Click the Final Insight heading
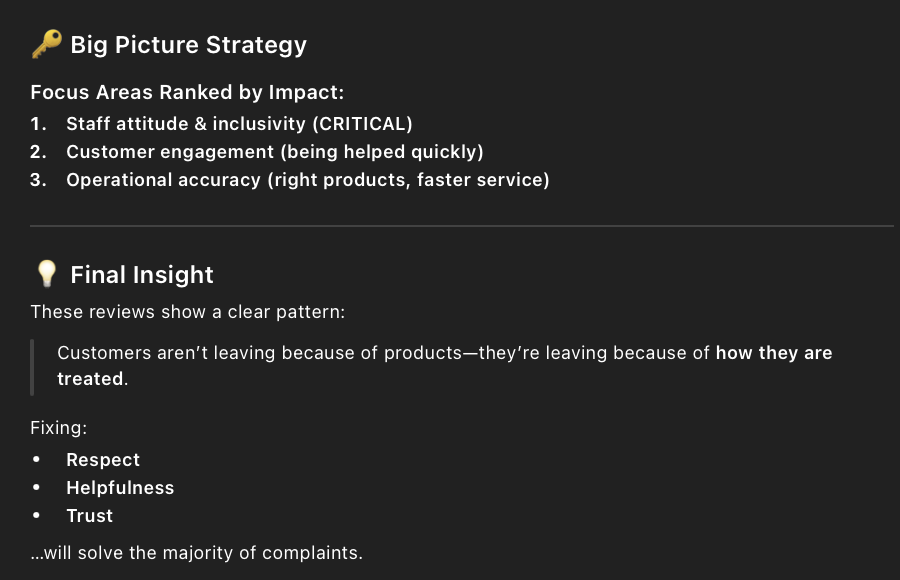The height and width of the screenshot is (580, 900). pos(142,275)
